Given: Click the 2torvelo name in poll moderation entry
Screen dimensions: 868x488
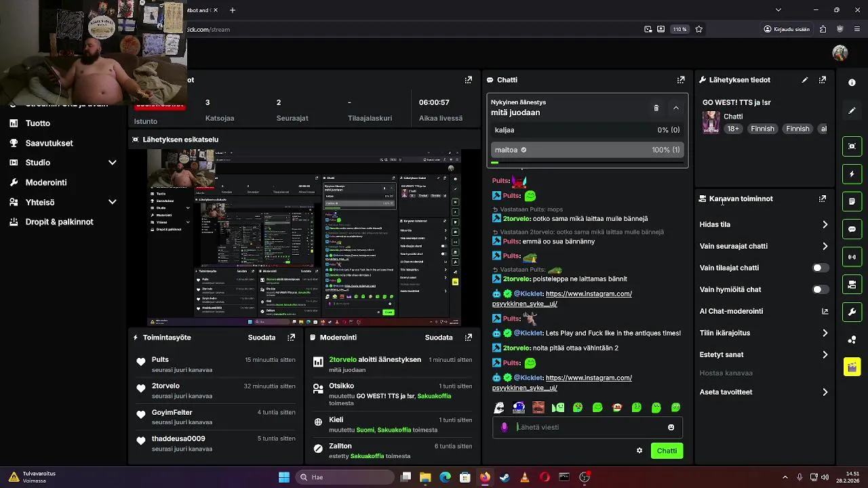Looking at the screenshot, I should click(x=342, y=360).
